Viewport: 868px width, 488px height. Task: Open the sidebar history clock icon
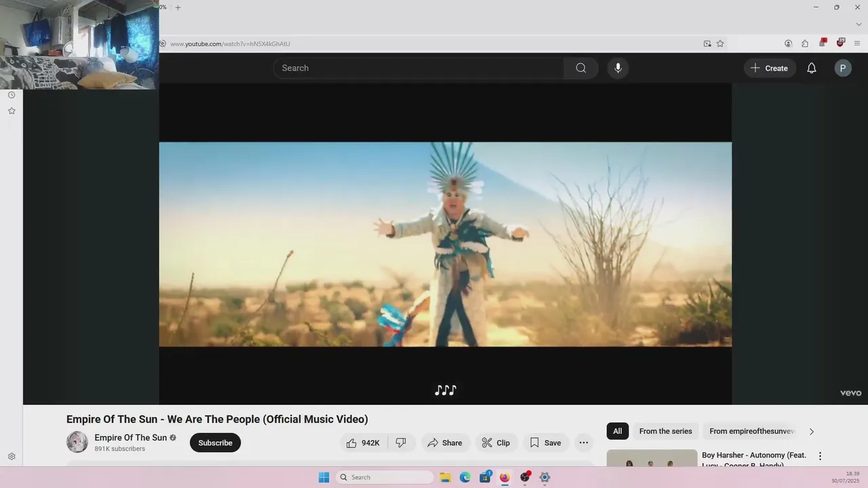pyautogui.click(x=12, y=95)
